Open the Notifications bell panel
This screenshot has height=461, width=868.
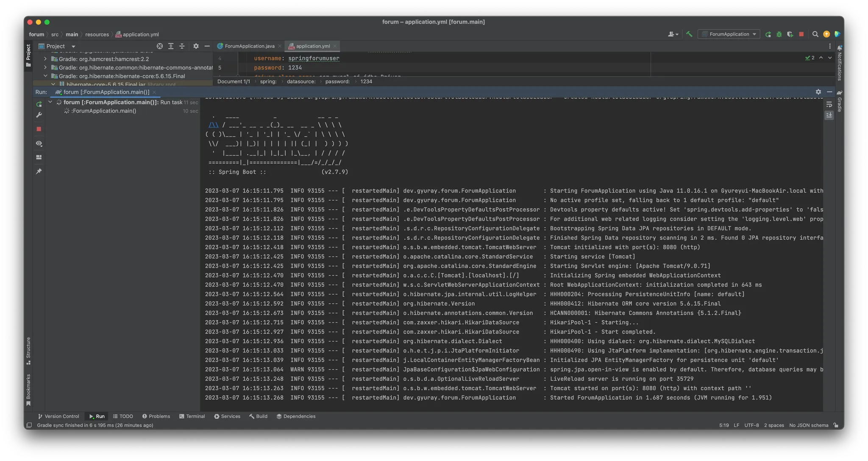[839, 48]
